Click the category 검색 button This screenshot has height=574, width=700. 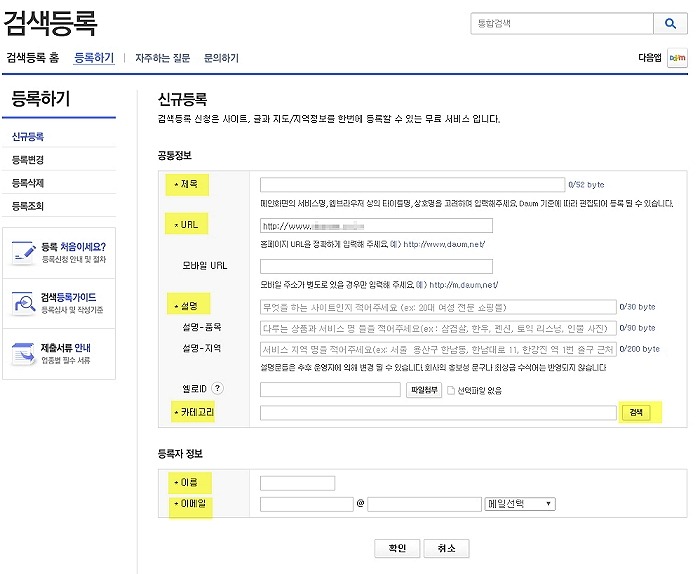click(x=636, y=412)
